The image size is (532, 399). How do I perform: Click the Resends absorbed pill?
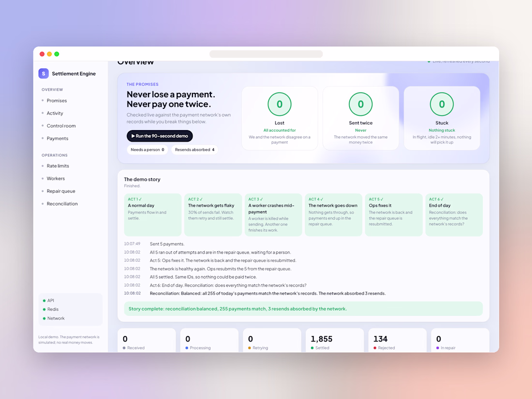click(x=194, y=149)
